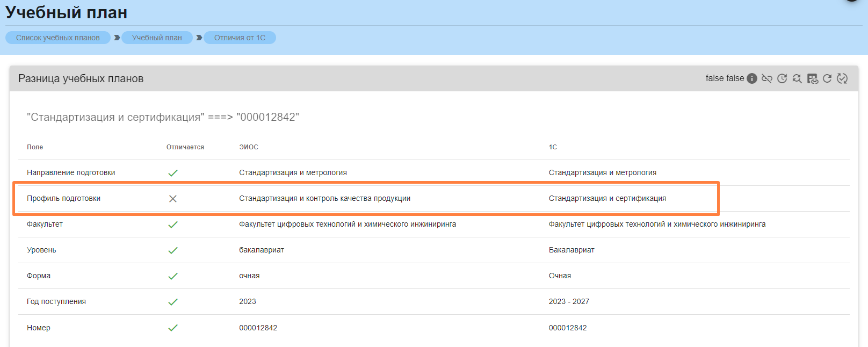This screenshot has height=347, width=868.
Task: Click the checkmark in Направление подготовки row
Action: point(173,173)
